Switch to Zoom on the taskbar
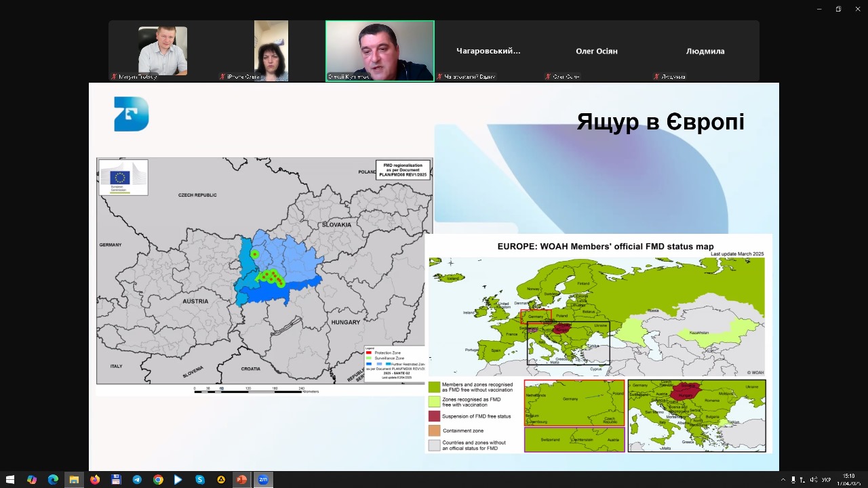Screen dimensions: 868x488 point(263,479)
